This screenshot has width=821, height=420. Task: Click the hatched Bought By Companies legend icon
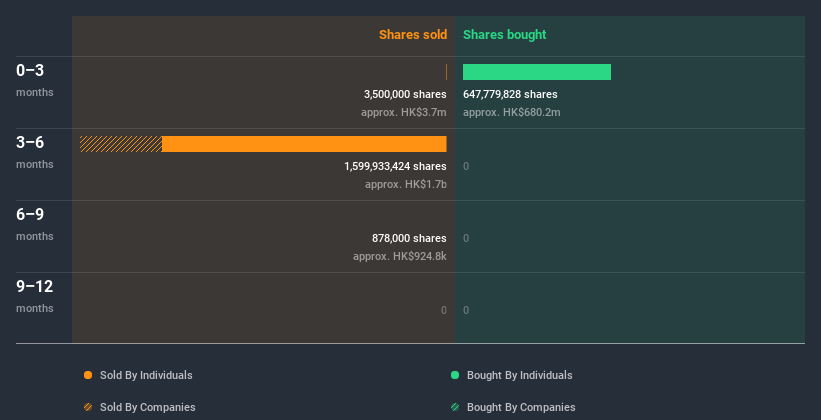(455, 407)
